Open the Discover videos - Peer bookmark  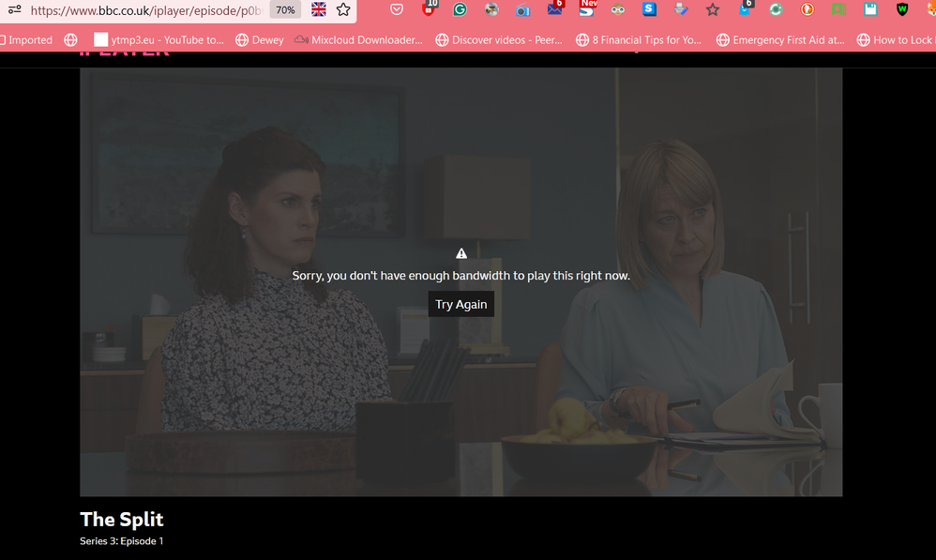point(499,40)
